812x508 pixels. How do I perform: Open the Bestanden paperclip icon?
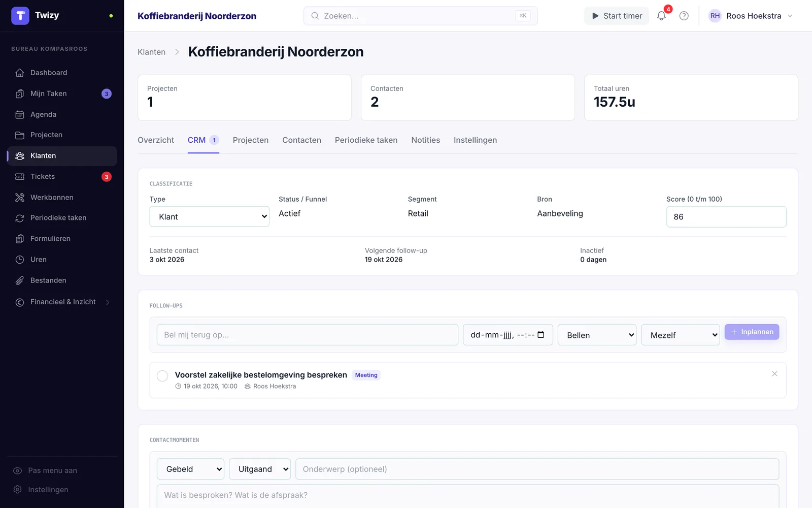click(20, 280)
